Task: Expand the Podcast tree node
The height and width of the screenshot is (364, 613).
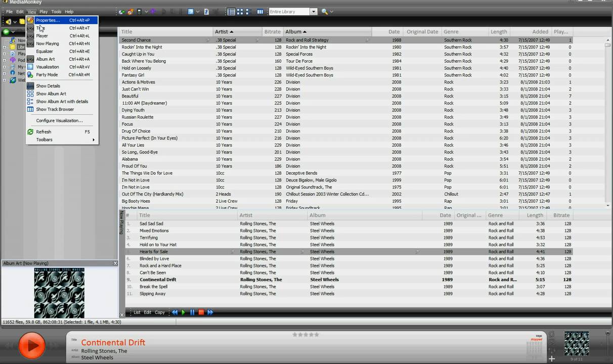Action: 5,60
